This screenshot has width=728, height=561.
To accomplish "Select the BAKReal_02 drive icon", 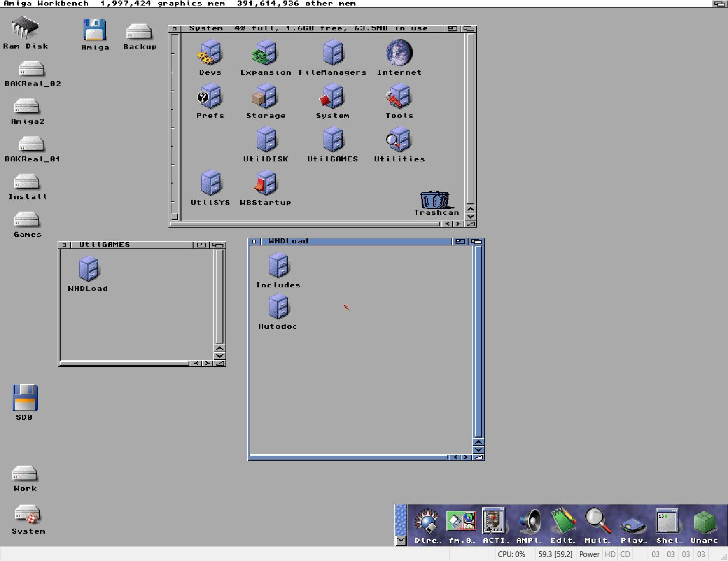I will pyautogui.click(x=32, y=69).
